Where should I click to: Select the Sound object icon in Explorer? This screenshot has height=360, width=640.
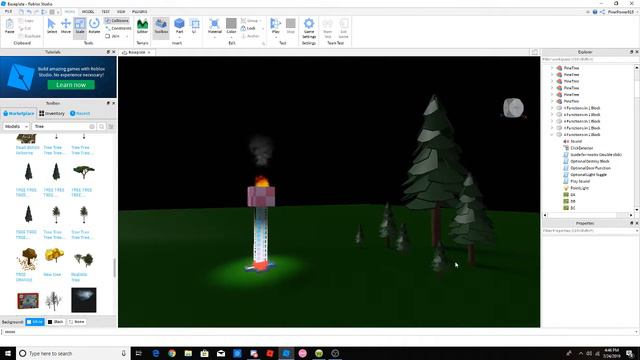[x=566, y=141]
